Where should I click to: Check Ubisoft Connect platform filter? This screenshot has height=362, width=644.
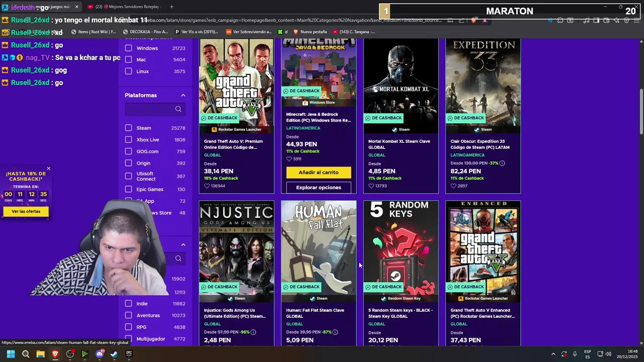pyautogui.click(x=128, y=176)
